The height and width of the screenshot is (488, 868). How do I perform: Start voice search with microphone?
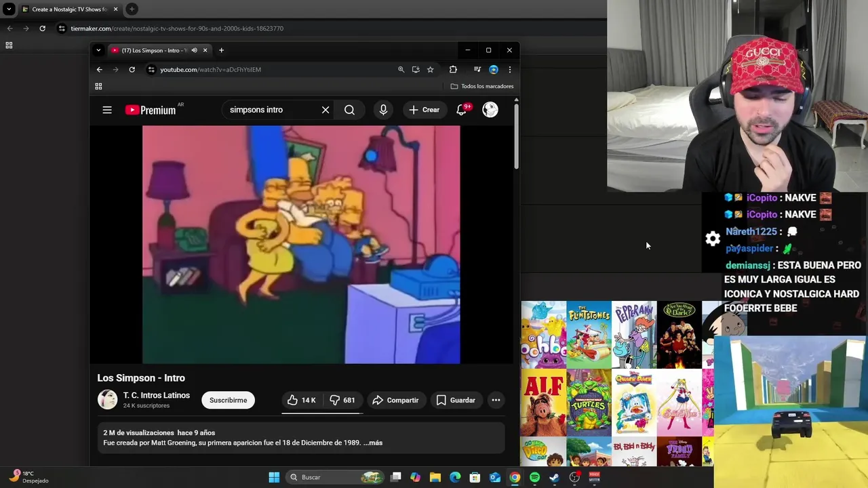coord(383,110)
